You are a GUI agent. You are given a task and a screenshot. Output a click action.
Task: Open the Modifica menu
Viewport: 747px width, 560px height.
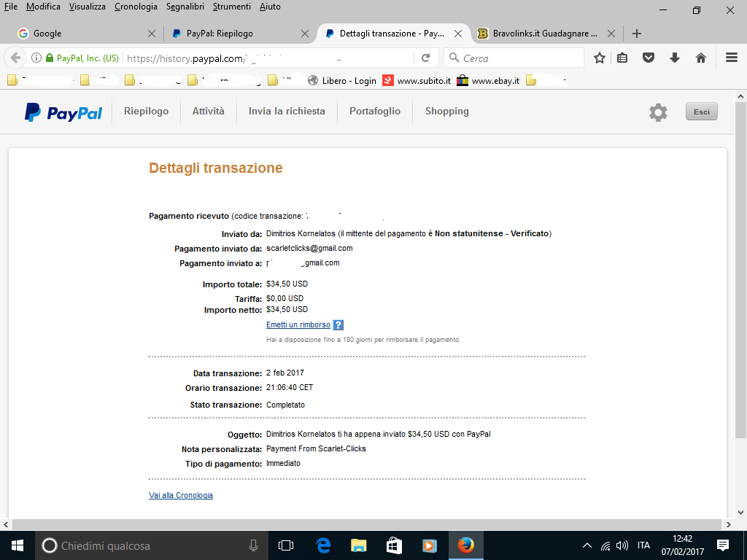click(x=43, y=7)
